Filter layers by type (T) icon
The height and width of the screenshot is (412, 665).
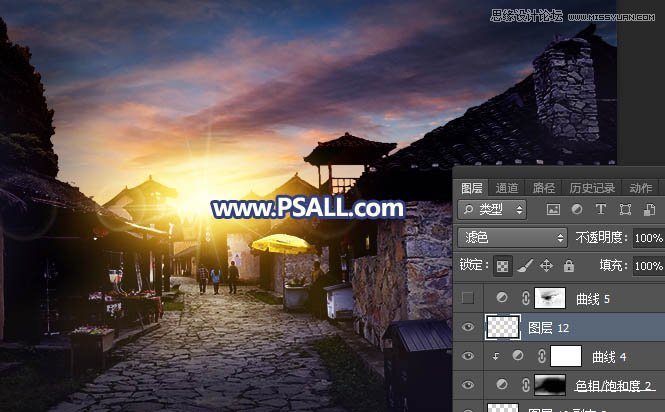tap(601, 209)
